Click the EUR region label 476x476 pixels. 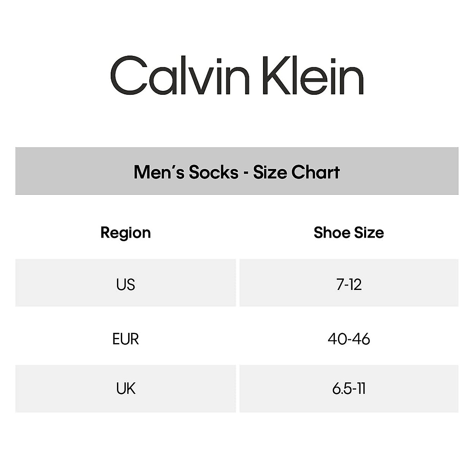125,339
